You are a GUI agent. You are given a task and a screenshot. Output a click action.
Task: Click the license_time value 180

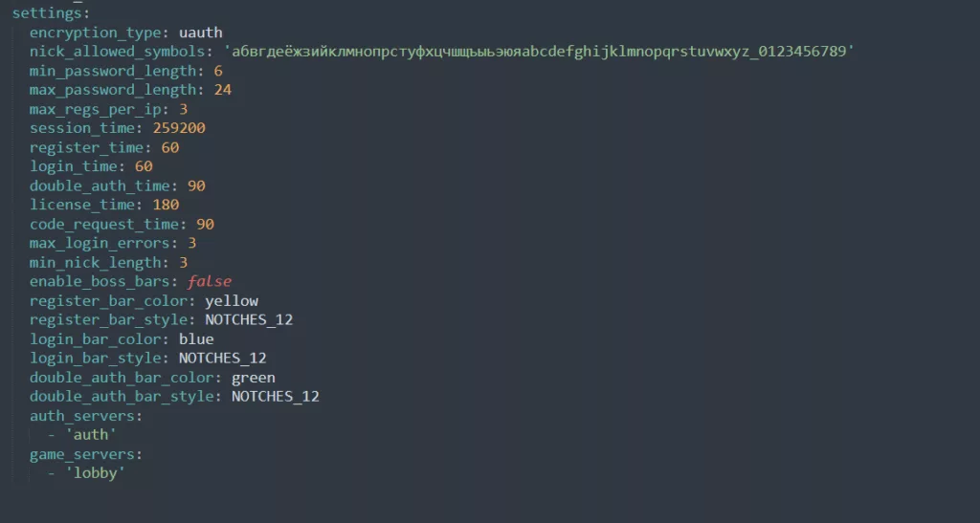[x=166, y=205]
